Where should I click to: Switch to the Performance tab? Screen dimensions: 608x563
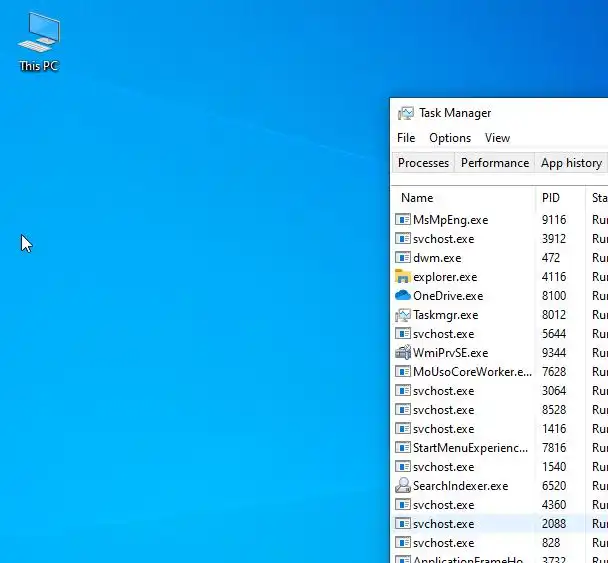click(x=495, y=163)
